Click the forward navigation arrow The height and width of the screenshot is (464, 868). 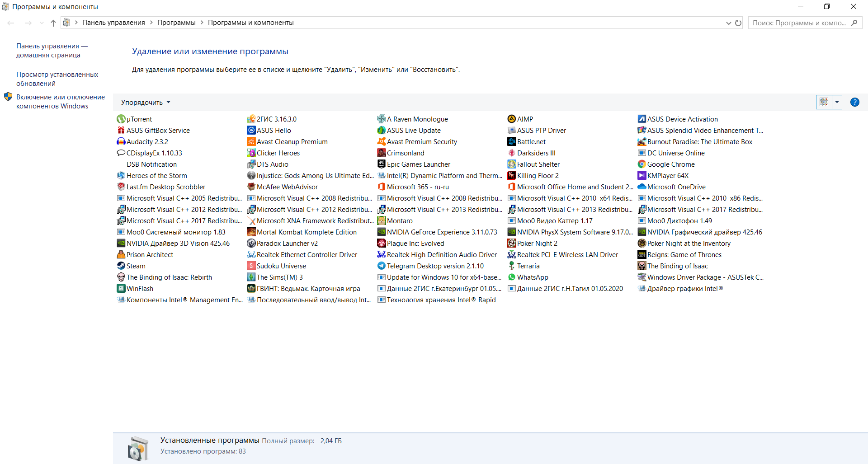click(x=28, y=23)
